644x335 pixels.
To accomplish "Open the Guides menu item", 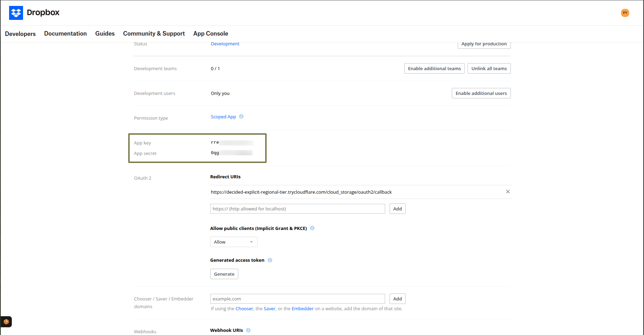I will pos(105,33).
